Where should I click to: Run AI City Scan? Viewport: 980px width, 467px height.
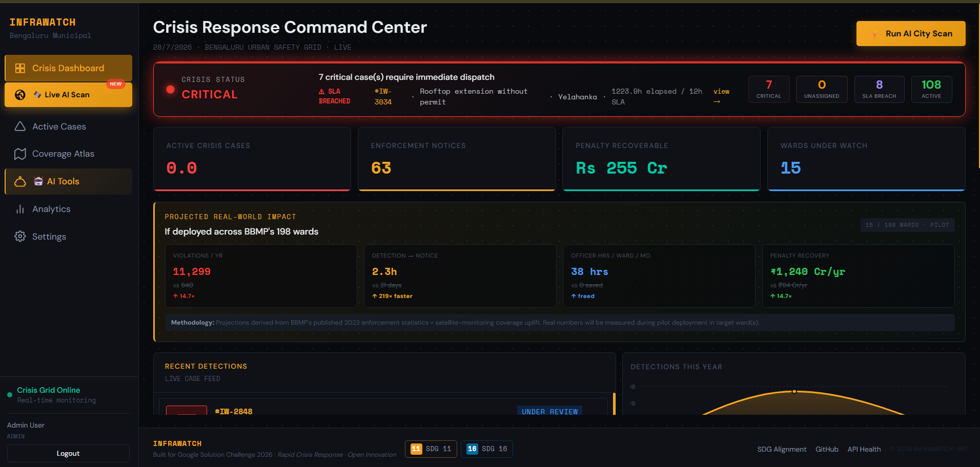pos(911,33)
